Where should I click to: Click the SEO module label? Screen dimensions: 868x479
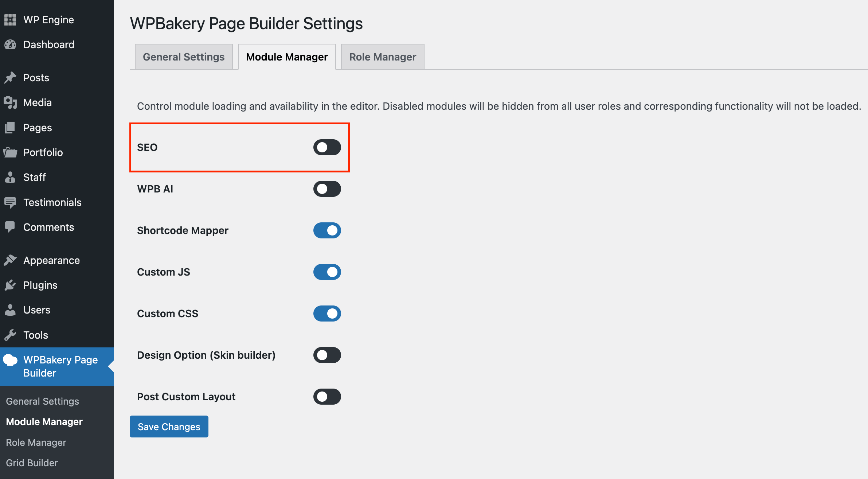point(147,147)
